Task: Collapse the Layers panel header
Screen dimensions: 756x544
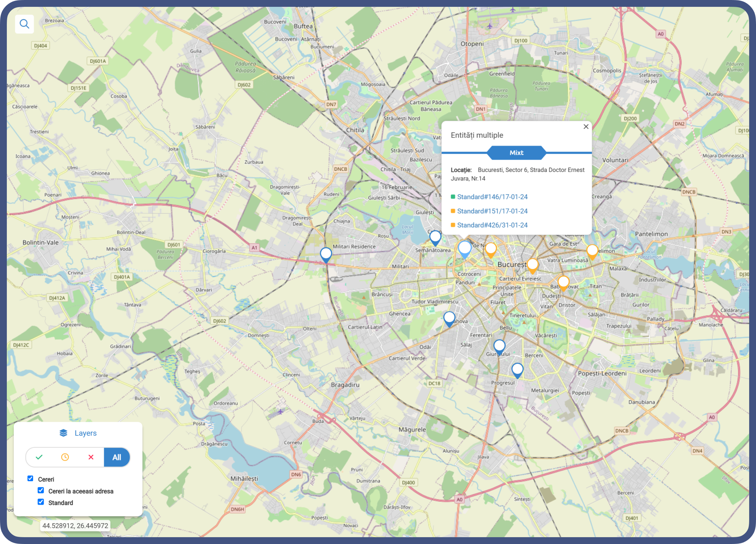Action: coord(78,433)
